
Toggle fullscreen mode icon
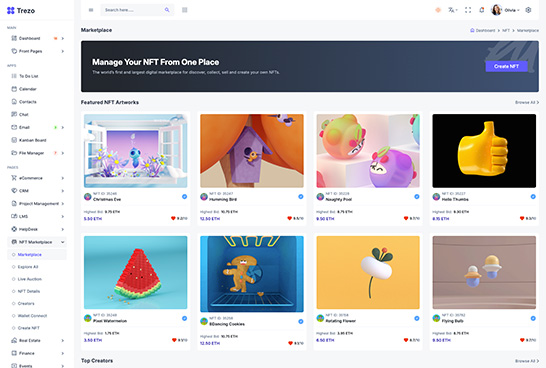tap(468, 10)
